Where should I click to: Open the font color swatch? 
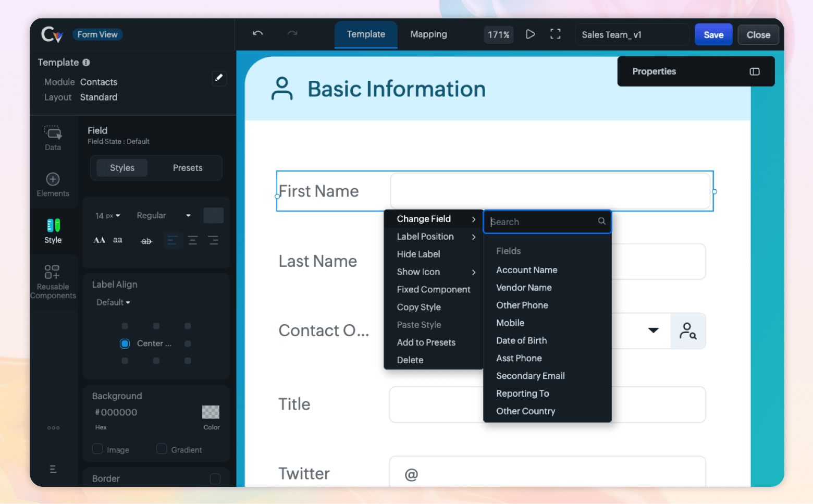(x=213, y=215)
